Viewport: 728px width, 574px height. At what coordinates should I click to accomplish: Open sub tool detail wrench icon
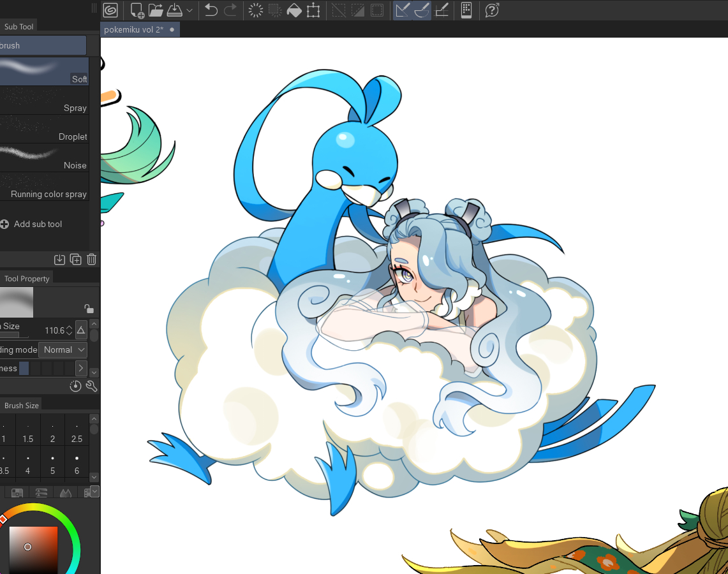(x=91, y=386)
